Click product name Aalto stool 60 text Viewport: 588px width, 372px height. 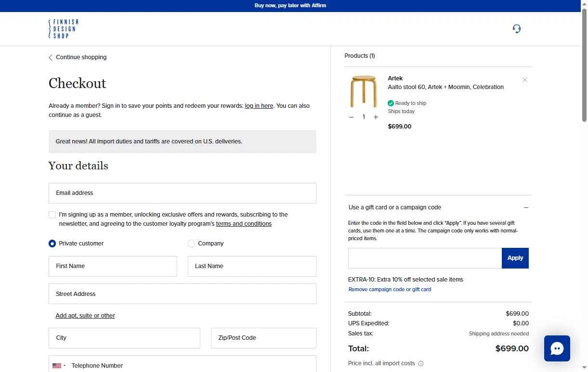click(445, 87)
